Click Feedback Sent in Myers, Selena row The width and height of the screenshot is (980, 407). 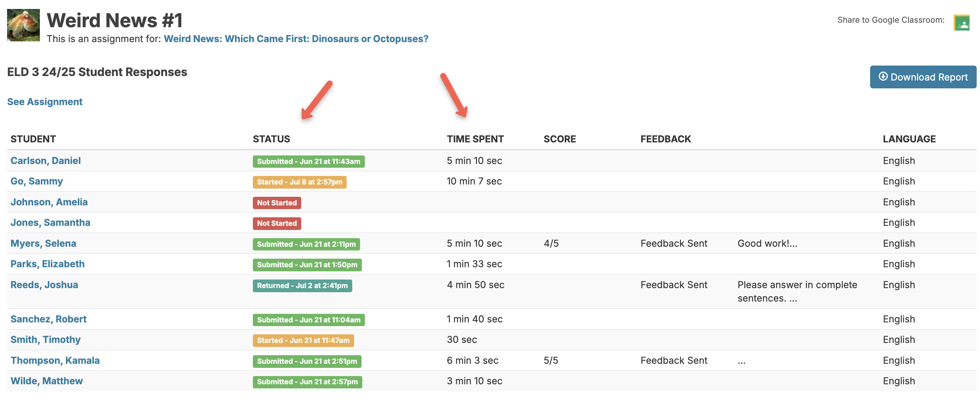tap(674, 244)
